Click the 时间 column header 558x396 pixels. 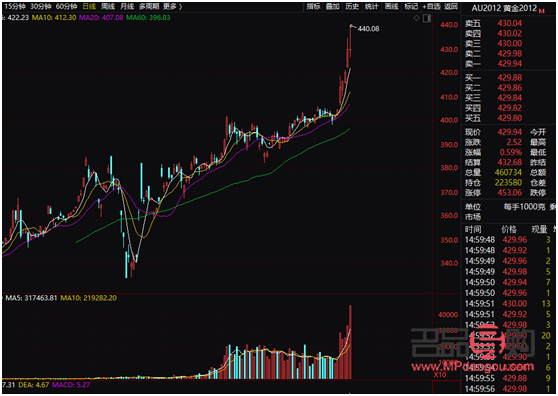click(x=473, y=229)
